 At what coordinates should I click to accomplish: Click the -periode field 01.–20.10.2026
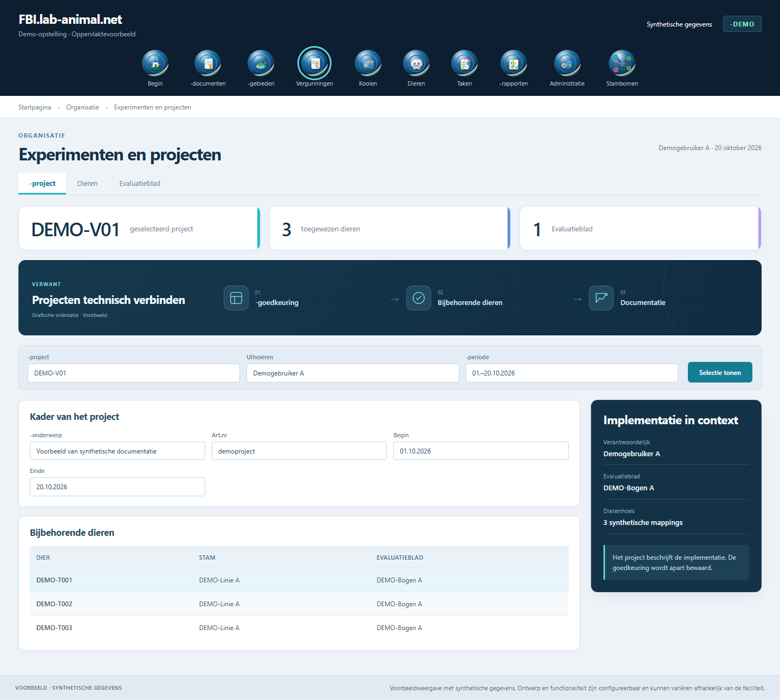(572, 373)
